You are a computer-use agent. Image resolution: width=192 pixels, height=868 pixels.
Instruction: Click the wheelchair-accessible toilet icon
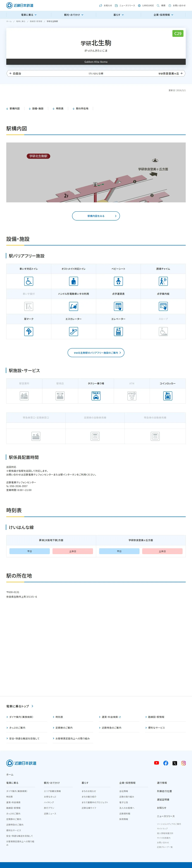coord(29,281)
